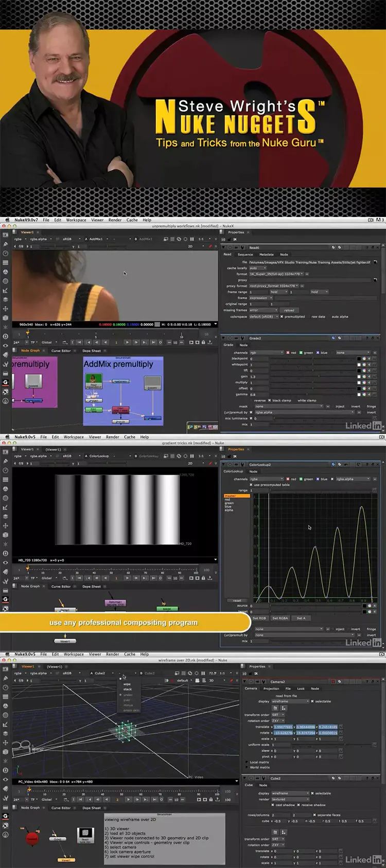Click the G icon in NukeX9.0v7 left toolbar
The width and height of the screenshot is (386, 868).
(6, 382)
